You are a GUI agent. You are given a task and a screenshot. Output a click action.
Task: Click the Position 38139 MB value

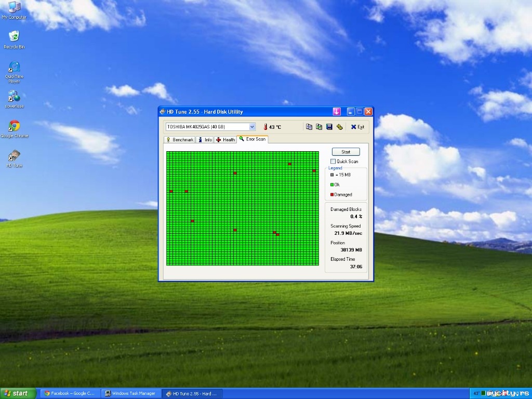coord(351,250)
